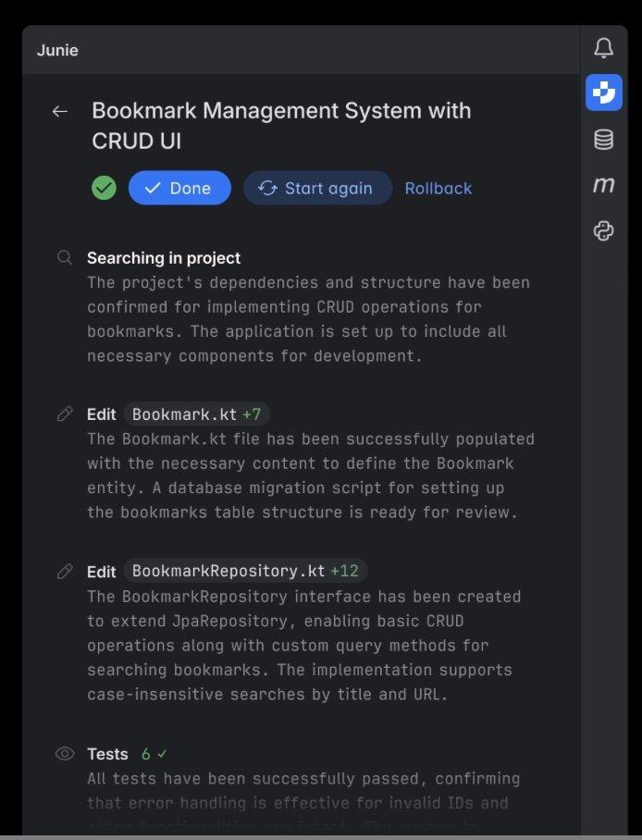Click the Rollback link
This screenshot has height=840, width=642.
[x=438, y=188]
